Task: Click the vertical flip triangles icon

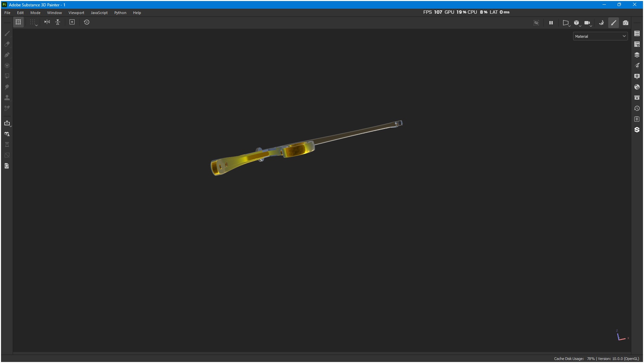Action: point(58,22)
